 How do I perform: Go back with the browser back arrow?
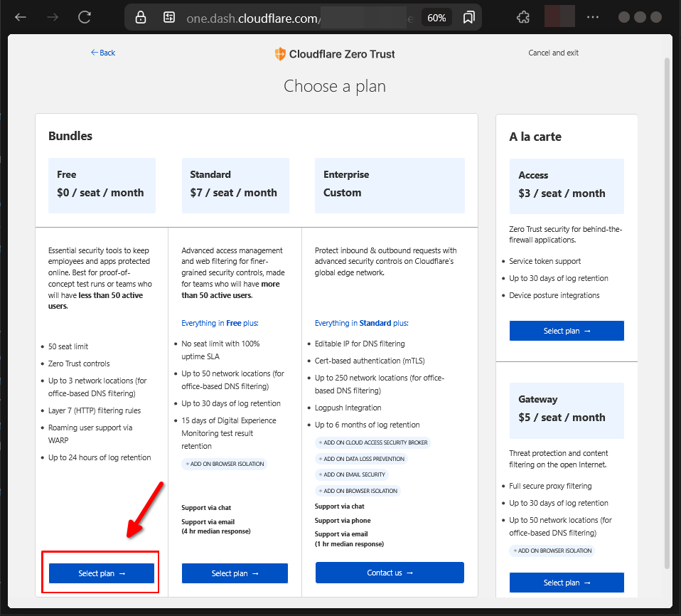21,17
